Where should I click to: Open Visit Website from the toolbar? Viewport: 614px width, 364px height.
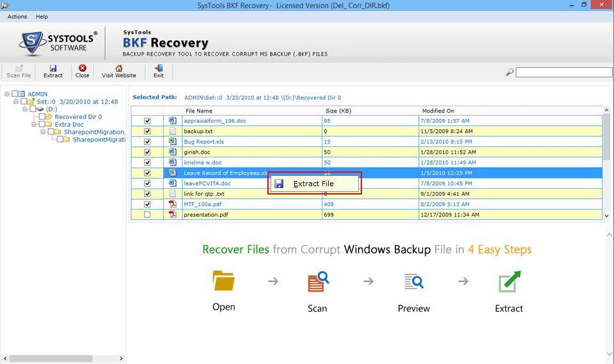pos(119,71)
